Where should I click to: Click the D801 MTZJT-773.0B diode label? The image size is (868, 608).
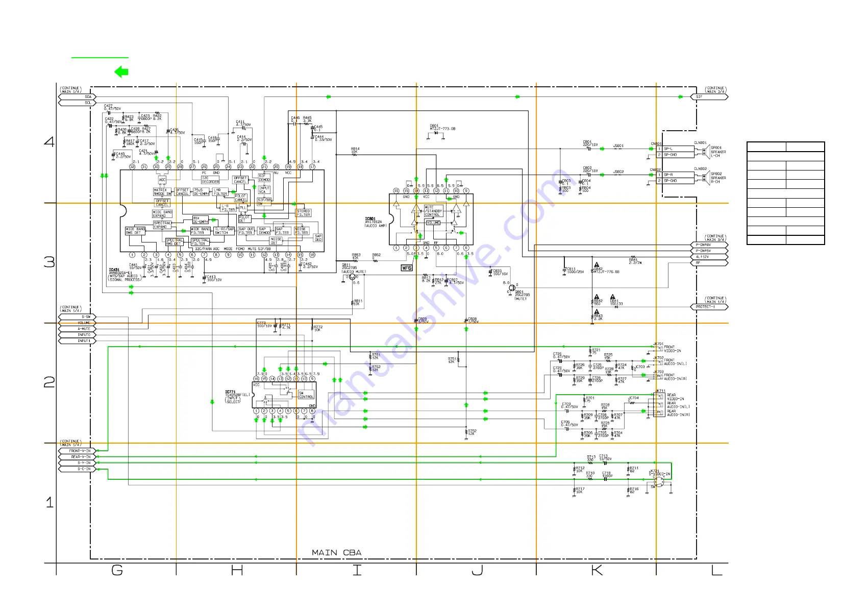pyautogui.click(x=442, y=127)
